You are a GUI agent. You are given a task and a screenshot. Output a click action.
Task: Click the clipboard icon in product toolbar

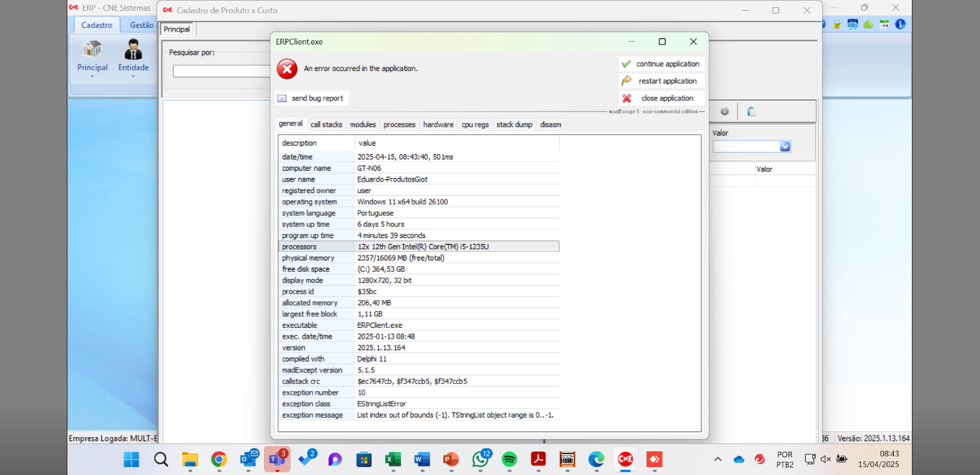751,111
